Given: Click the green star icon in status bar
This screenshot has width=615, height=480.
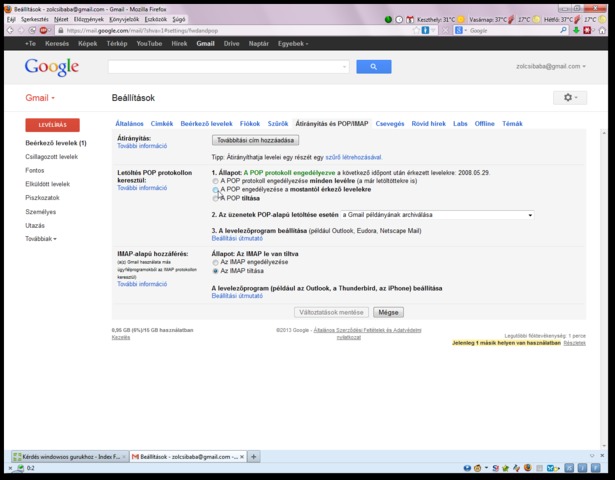Looking at the screenshot, I should coord(505,468).
